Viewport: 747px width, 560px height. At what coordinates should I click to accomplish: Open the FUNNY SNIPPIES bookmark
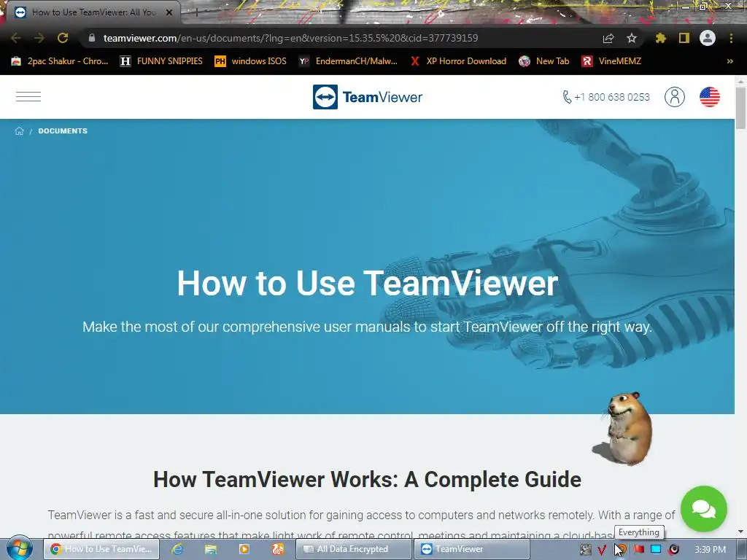click(161, 61)
